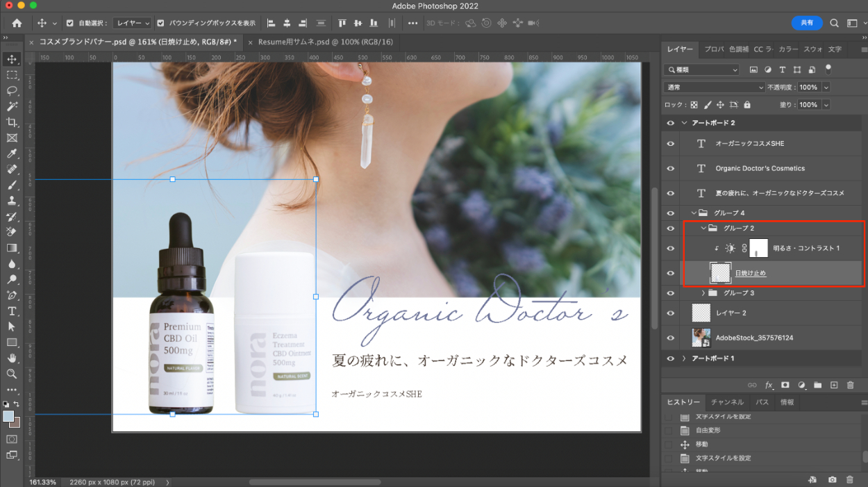Select the Organic Doctor's Cosmetics text layer

click(x=760, y=168)
